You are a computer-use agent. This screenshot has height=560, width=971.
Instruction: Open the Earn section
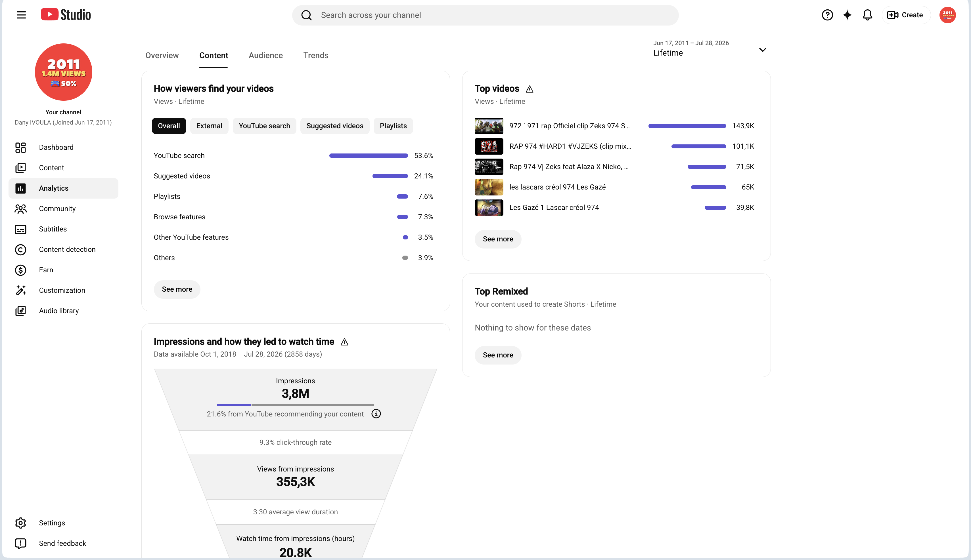[x=64, y=270]
